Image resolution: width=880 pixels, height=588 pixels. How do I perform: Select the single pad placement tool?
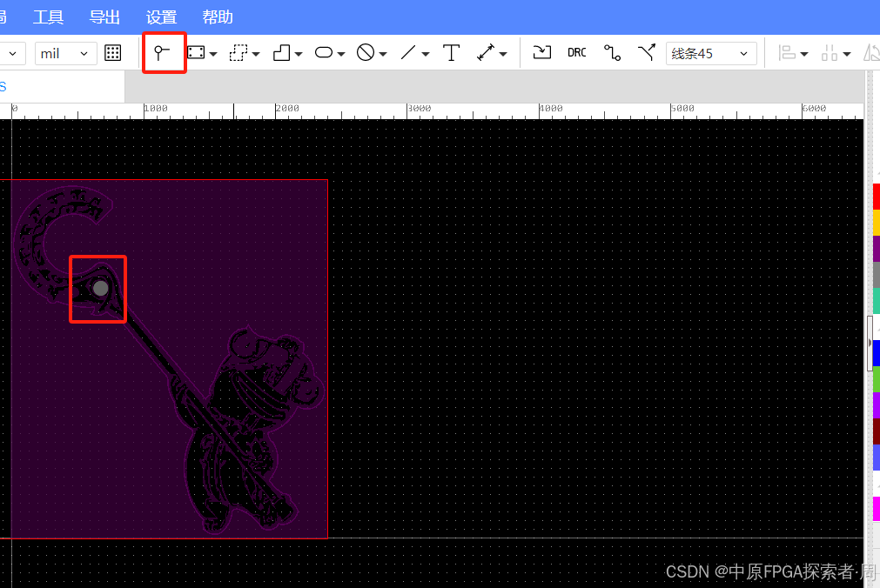[x=162, y=53]
